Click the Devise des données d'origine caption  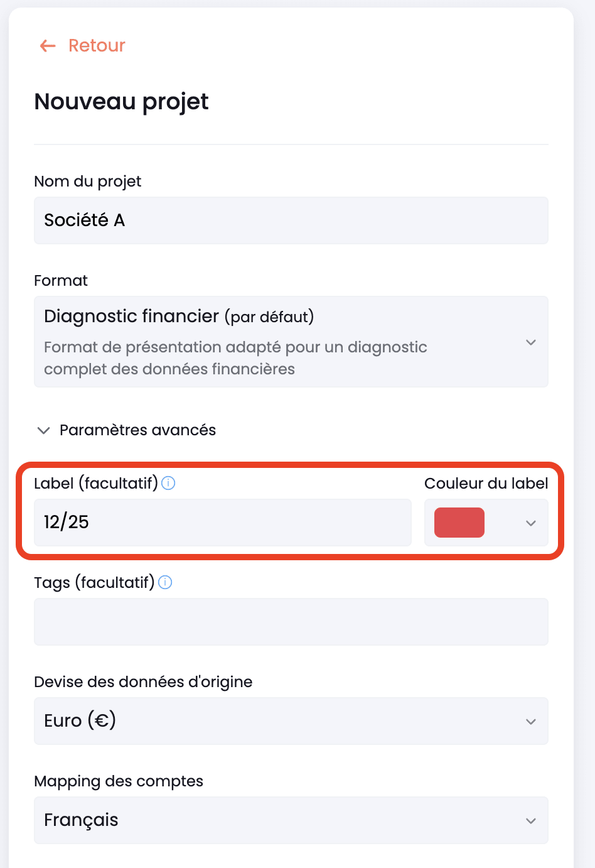click(x=143, y=681)
